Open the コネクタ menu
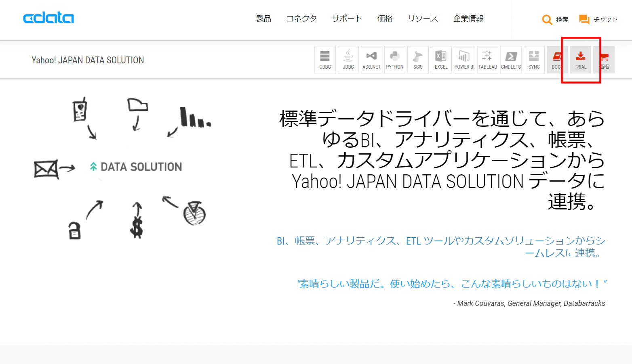This screenshot has width=632, height=364. tap(301, 19)
